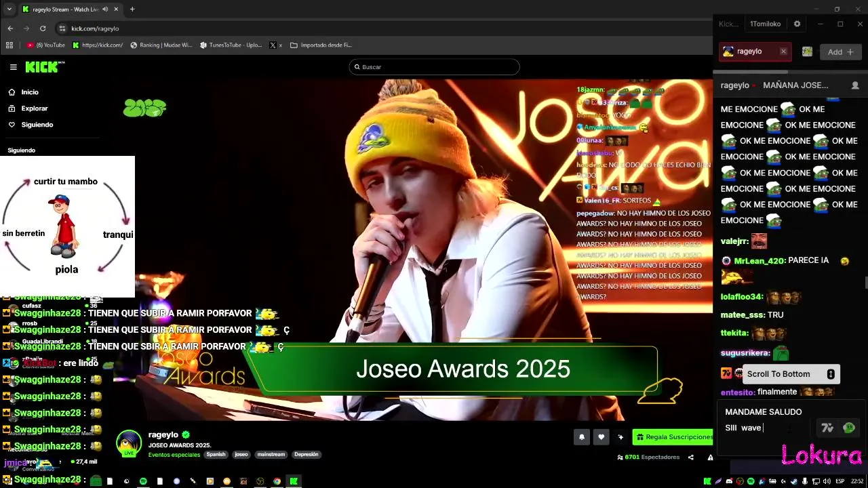This screenshot has width=868, height=488.
Task: Open Spotify from the taskbar
Action: coord(143,481)
